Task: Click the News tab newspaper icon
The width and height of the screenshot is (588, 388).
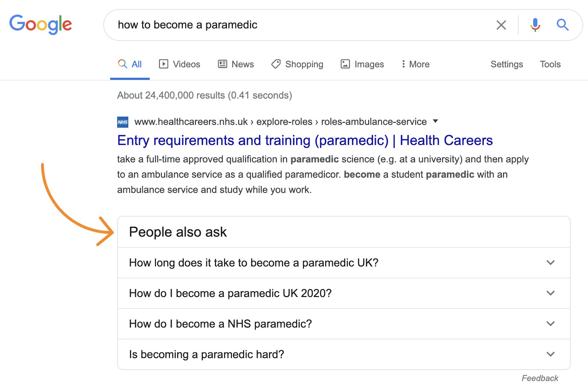Action: point(221,64)
